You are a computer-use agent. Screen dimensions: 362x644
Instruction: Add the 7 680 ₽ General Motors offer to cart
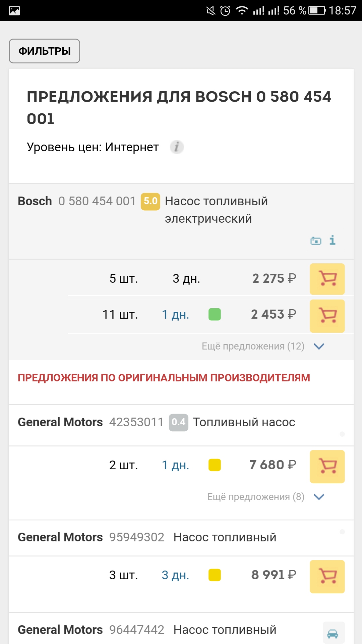[x=327, y=466]
